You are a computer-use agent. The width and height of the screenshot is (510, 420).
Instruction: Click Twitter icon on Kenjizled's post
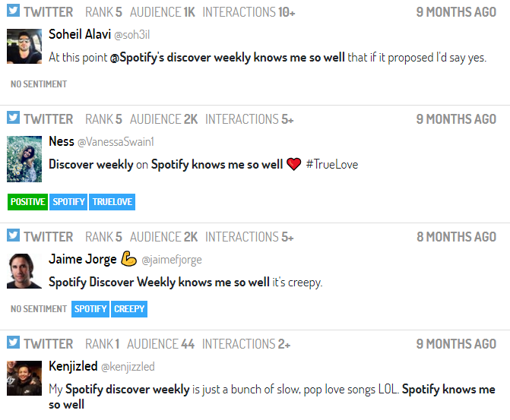(x=14, y=342)
